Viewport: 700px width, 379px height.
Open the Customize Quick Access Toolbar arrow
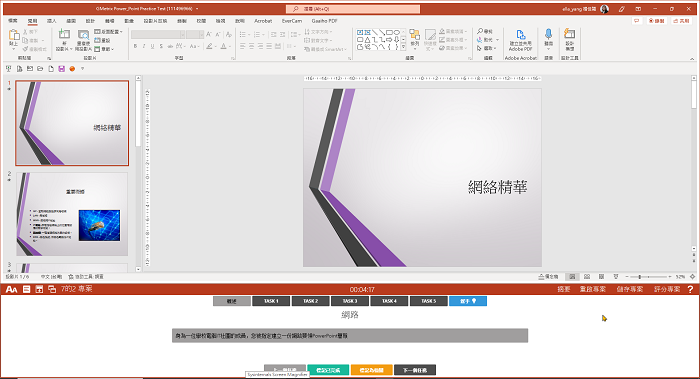83,69
